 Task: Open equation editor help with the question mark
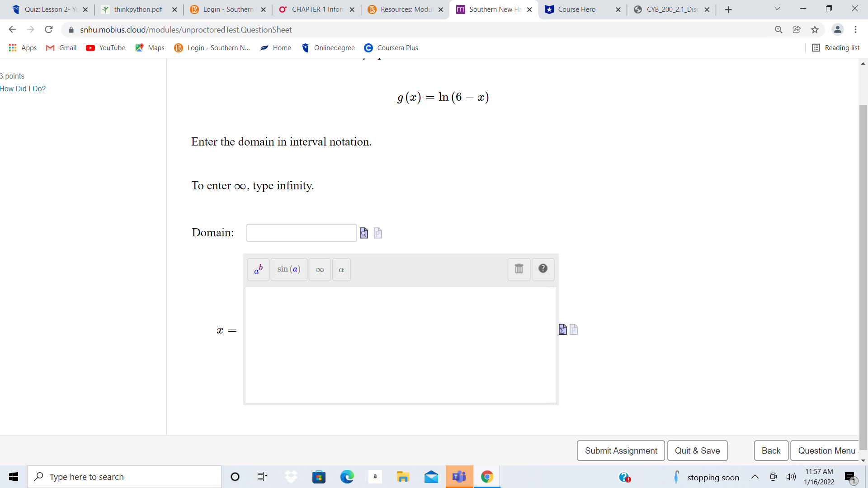click(x=542, y=269)
